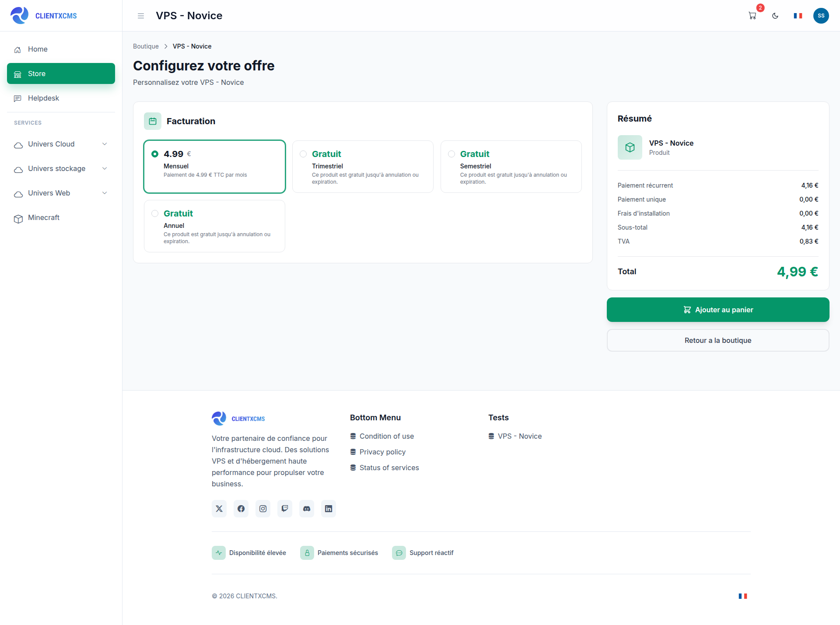Click Ajouter au panier button
Screen dimensions: 840x625
(x=718, y=310)
